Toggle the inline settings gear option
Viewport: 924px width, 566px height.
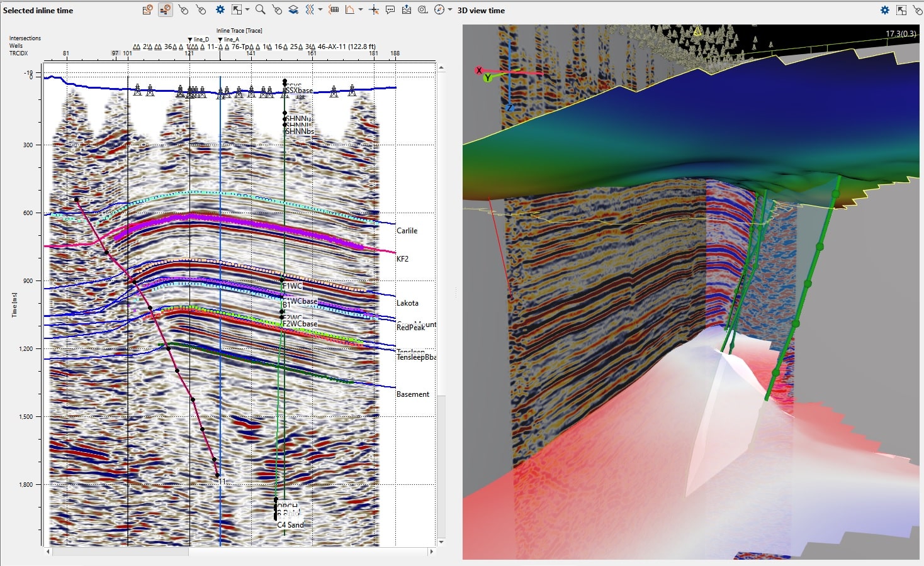coord(220,9)
